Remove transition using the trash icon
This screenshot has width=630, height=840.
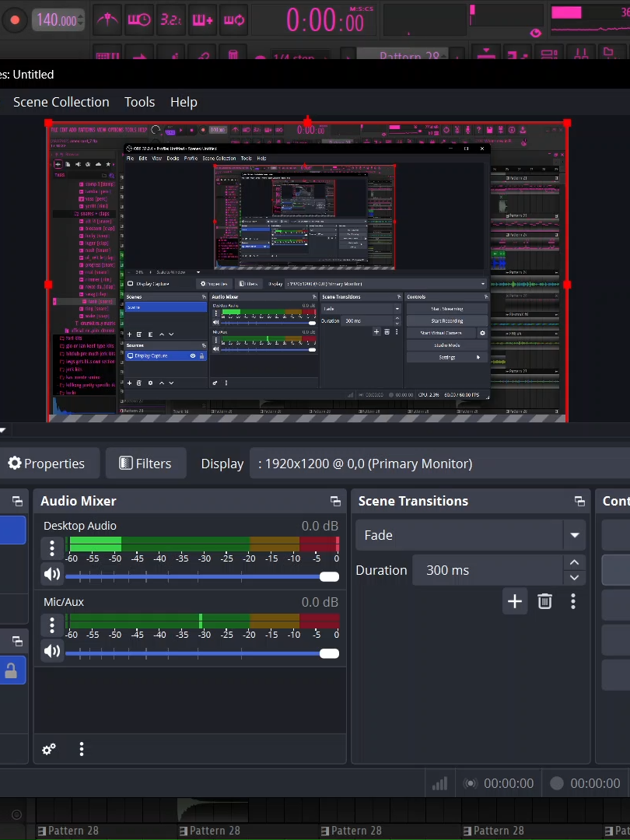coord(544,601)
